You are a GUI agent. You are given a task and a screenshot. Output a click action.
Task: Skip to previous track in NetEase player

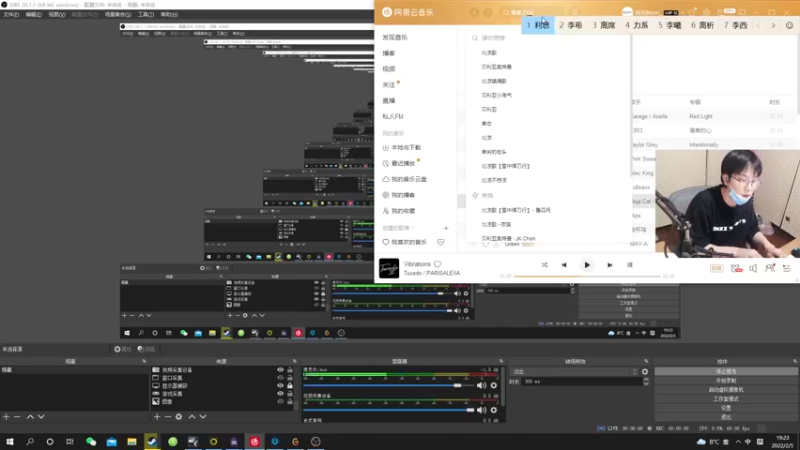coord(564,265)
